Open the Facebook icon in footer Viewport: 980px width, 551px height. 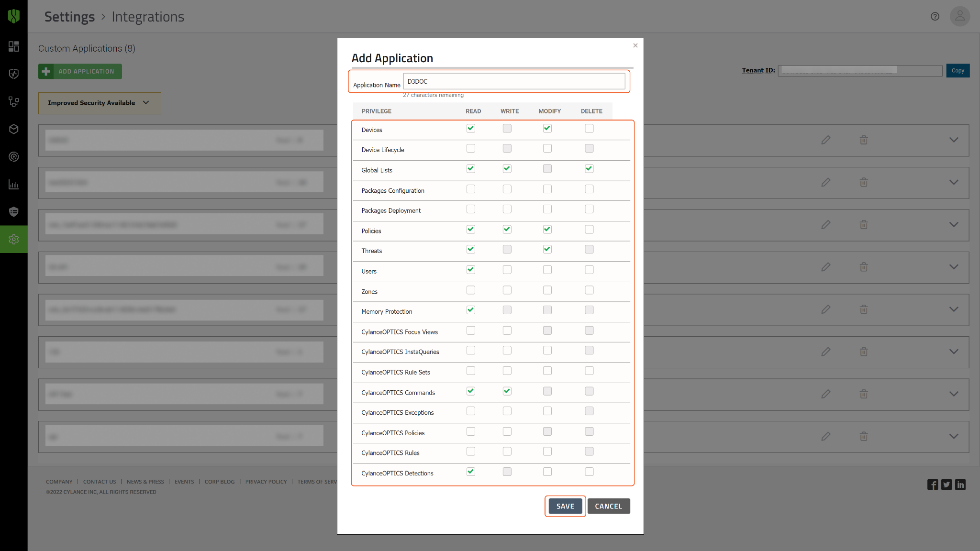(932, 485)
